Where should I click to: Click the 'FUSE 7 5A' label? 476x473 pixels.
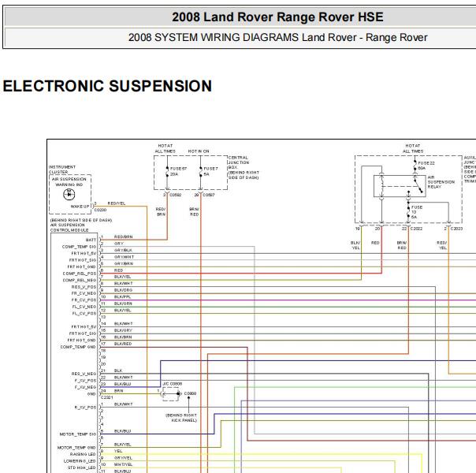click(210, 171)
